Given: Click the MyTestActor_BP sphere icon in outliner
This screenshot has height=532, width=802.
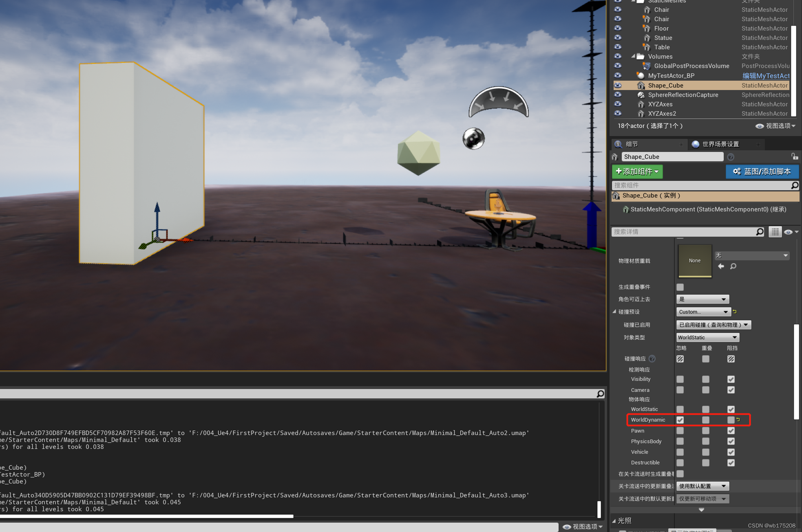Looking at the screenshot, I should click(x=641, y=76).
